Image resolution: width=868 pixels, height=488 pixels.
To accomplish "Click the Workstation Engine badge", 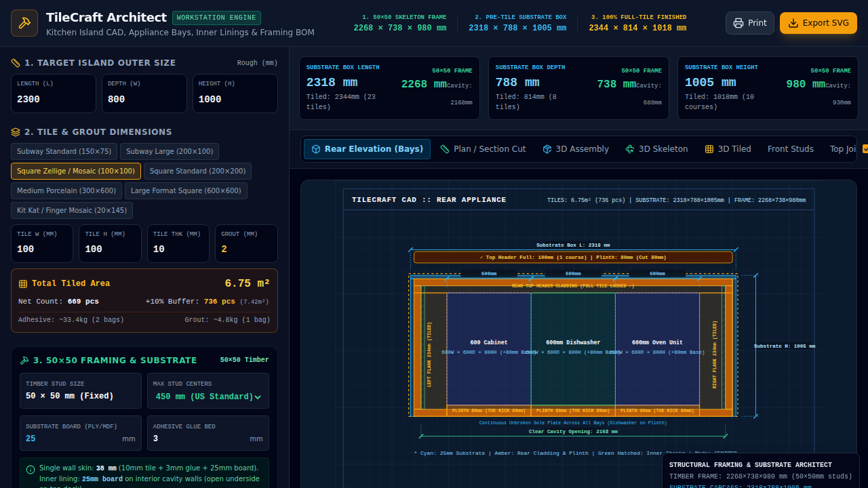I will 217,18.
